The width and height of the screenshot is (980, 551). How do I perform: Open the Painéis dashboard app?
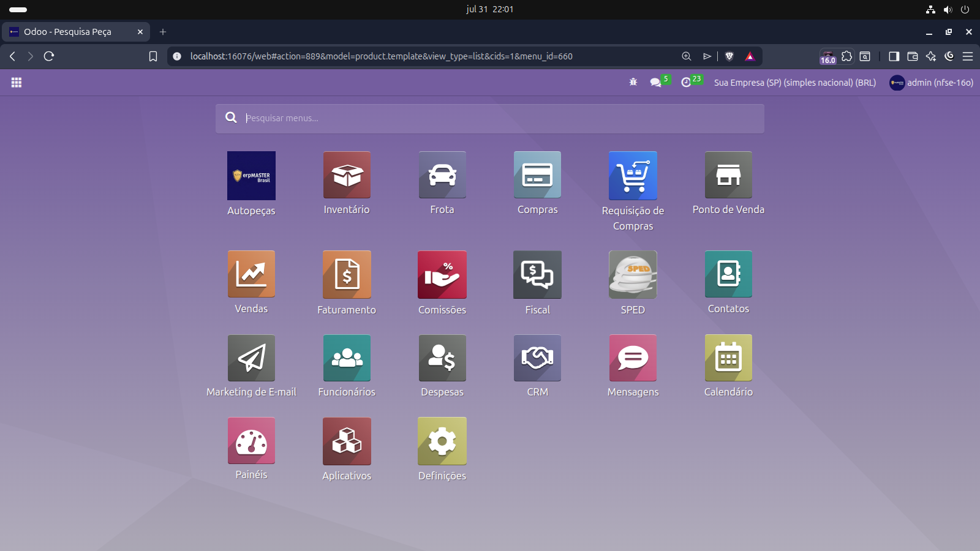point(251,441)
